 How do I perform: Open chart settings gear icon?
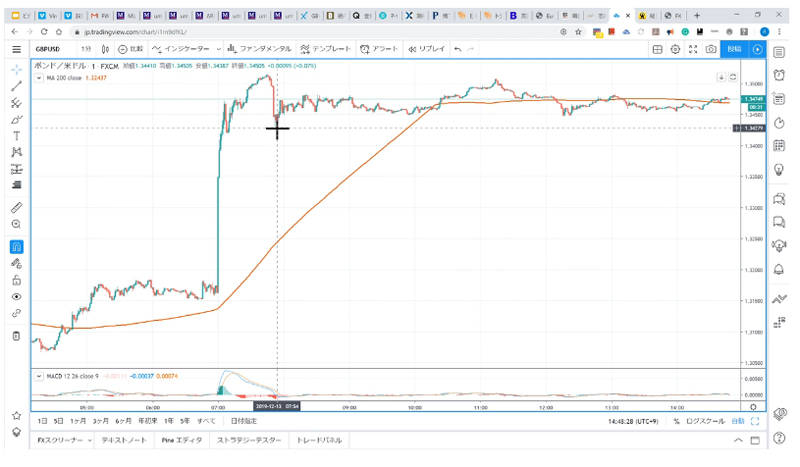pyautogui.click(x=675, y=49)
